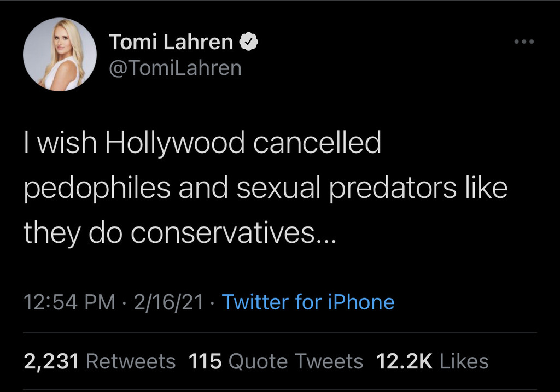Click the 115 quote tweet count
Screen dimensions: 560x392
[205, 361]
